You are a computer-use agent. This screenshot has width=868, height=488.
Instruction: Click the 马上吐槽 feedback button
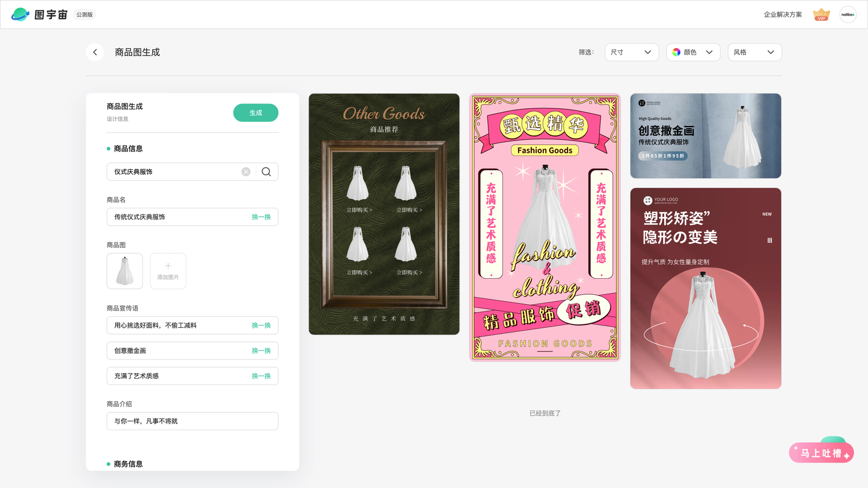[821, 453]
